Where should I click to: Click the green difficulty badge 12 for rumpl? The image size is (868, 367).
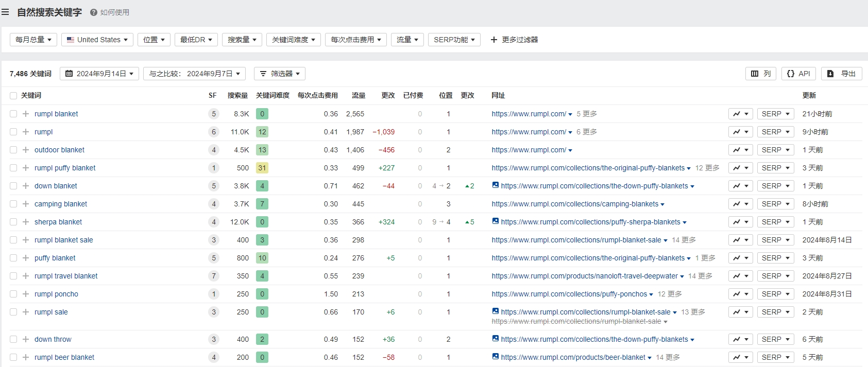pyautogui.click(x=262, y=132)
